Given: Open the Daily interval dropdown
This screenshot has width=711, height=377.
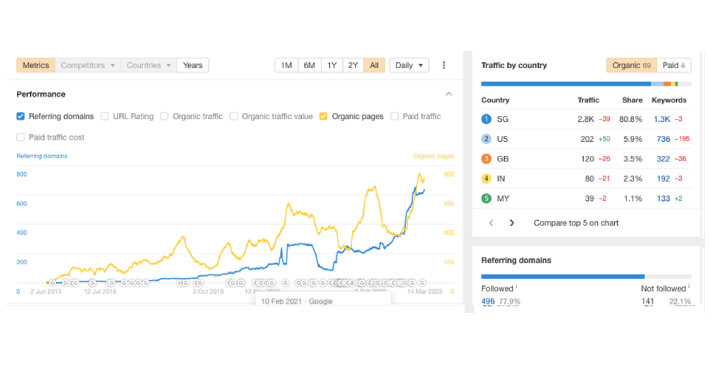Looking at the screenshot, I should pos(409,65).
